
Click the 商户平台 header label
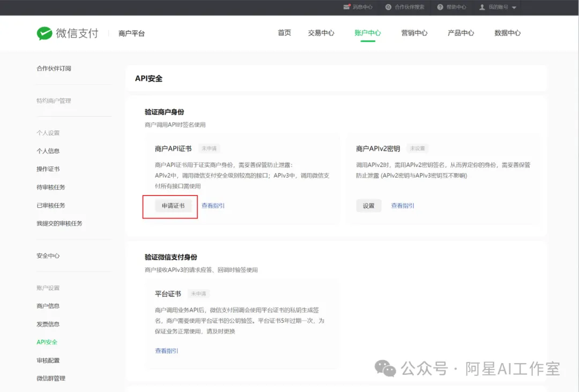click(131, 34)
